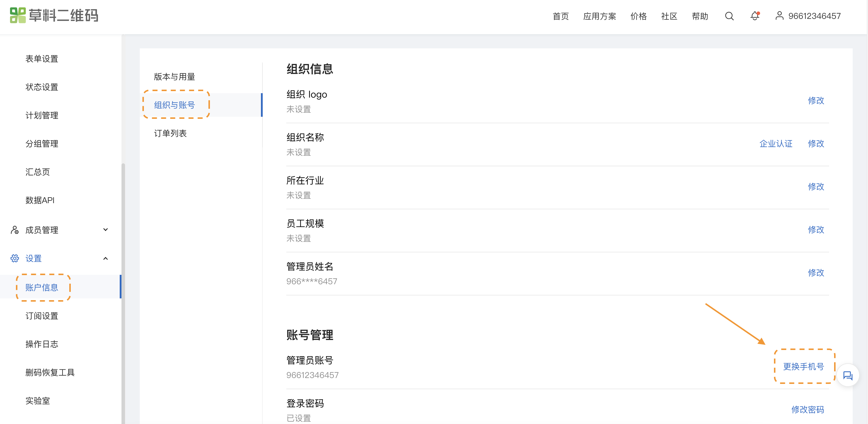Open 价格 page

pyautogui.click(x=639, y=16)
